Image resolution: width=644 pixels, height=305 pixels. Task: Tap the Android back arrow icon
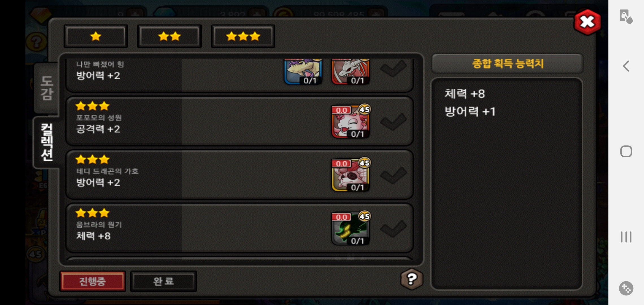coord(626,66)
